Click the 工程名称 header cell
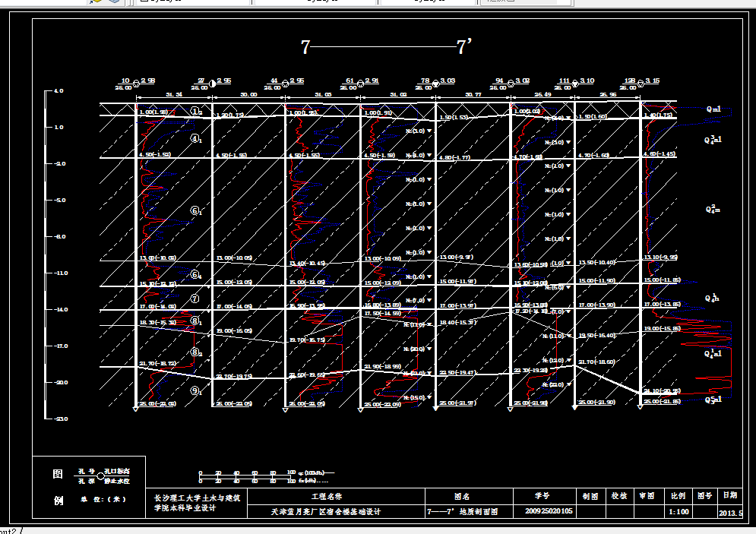 [327, 497]
